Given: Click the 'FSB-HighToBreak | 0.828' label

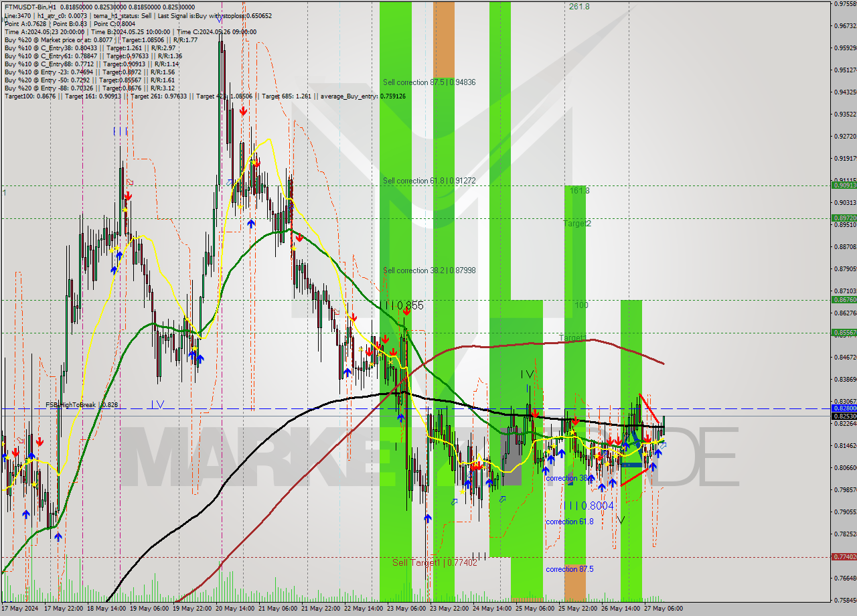Looking at the screenshot, I should 82,405.
